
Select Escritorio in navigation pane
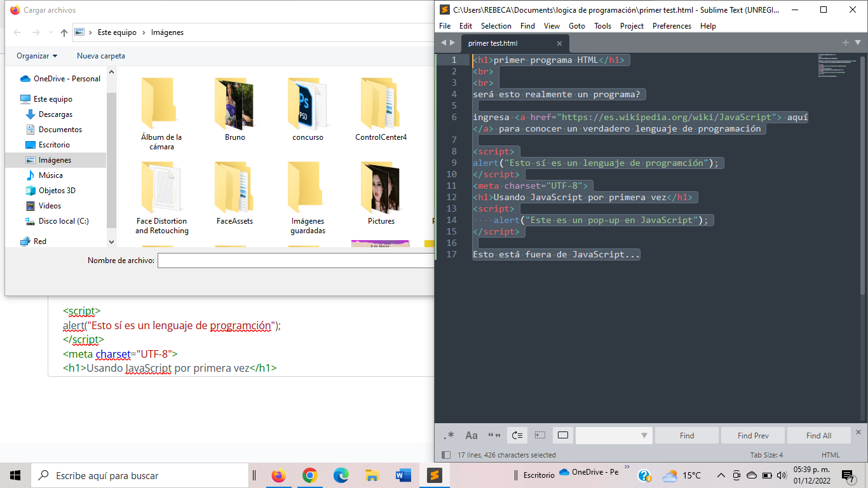pyautogui.click(x=54, y=145)
